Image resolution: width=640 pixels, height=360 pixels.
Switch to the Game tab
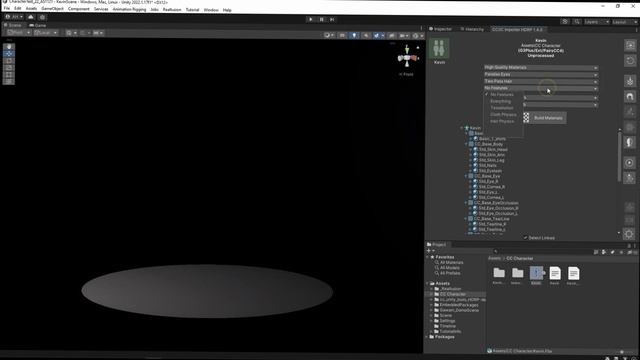[x=38, y=25]
